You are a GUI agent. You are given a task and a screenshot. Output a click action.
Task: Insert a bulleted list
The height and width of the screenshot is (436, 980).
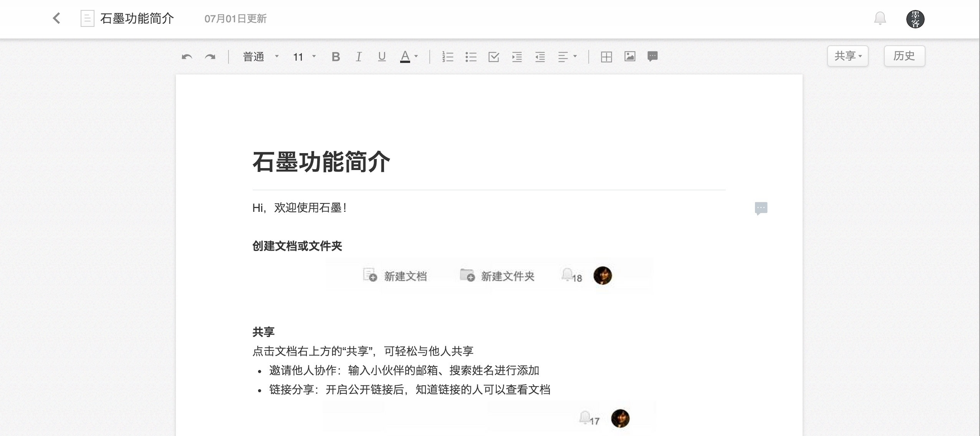click(471, 57)
